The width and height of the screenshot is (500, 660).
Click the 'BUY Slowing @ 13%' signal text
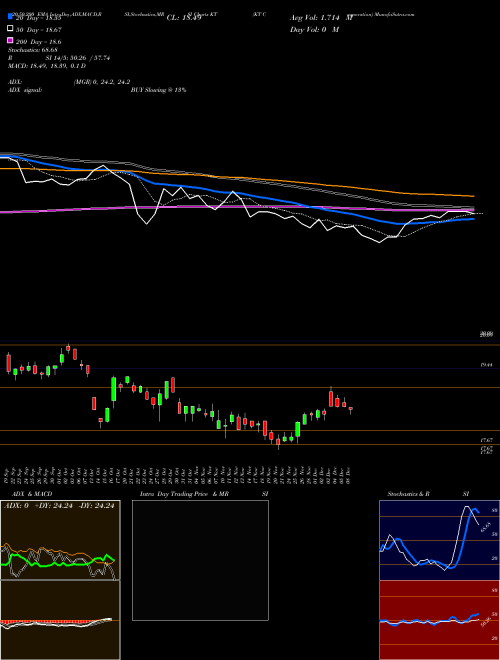(158, 90)
